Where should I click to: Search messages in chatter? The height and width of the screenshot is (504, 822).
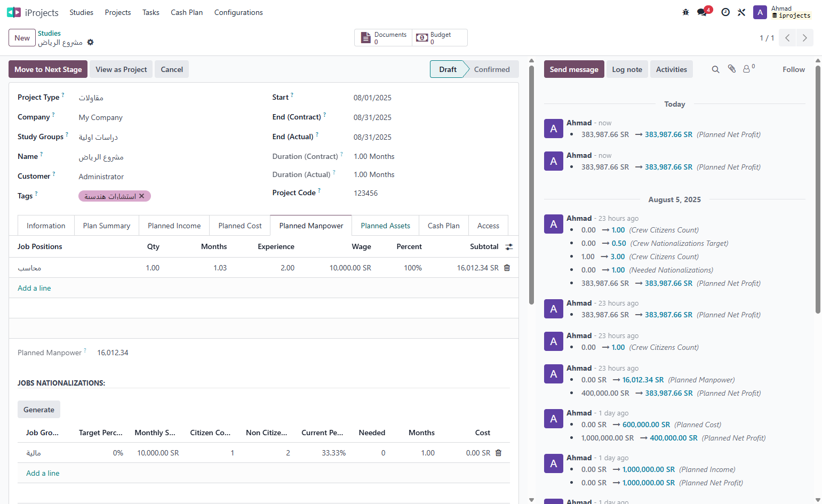(x=716, y=69)
